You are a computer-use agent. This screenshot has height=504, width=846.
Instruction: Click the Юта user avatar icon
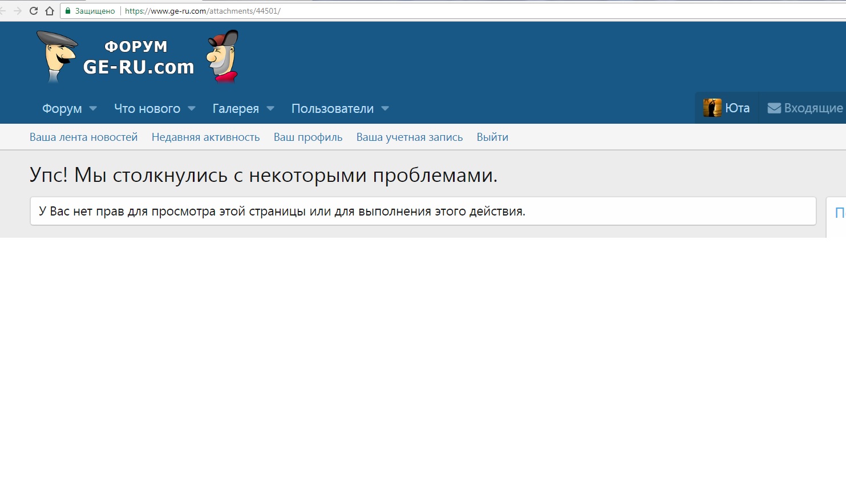(x=712, y=108)
